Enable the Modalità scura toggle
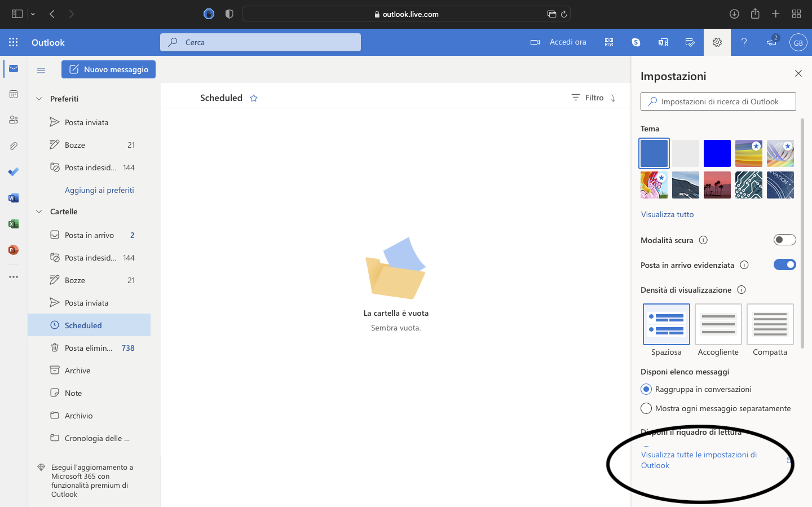The width and height of the screenshot is (812, 507). [784, 240]
